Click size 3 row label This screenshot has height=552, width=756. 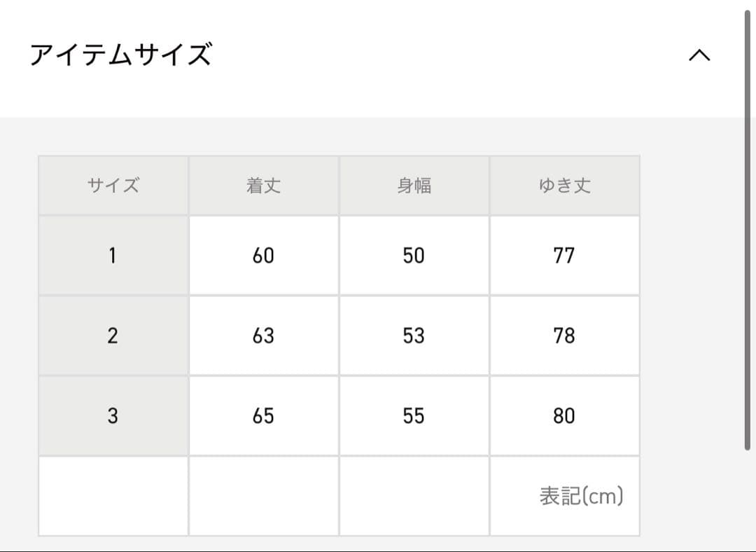tap(113, 416)
